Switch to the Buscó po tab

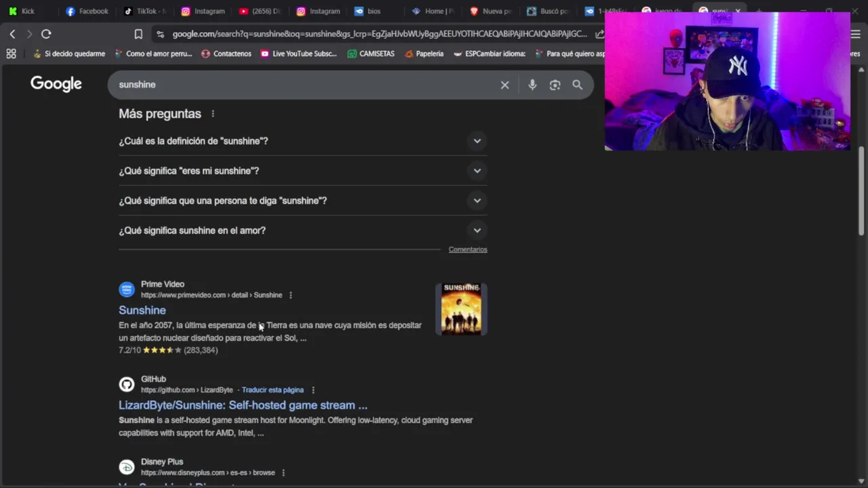coord(548,11)
